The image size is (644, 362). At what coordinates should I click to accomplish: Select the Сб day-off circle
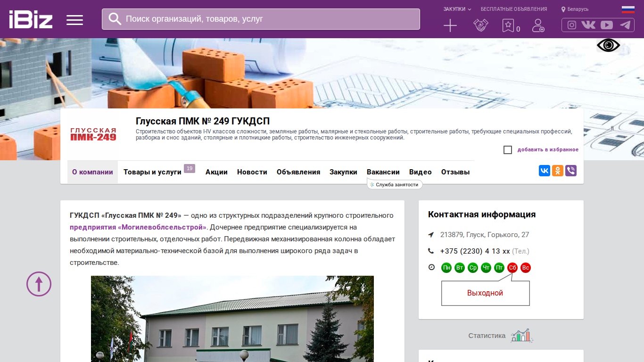(512, 268)
